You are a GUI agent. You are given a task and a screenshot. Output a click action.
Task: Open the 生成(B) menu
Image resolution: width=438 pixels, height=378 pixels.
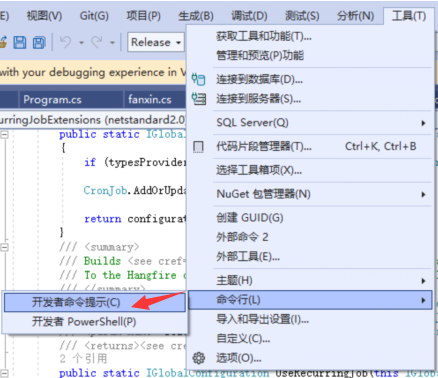coord(196,16)
